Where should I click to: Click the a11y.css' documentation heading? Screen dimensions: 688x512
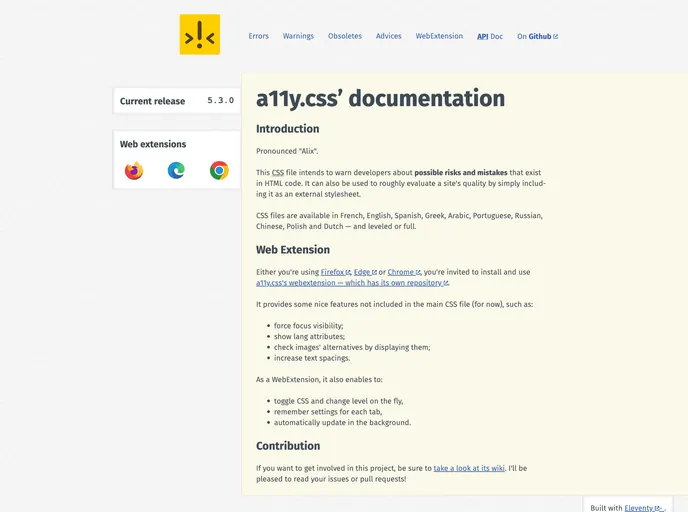coord(380,99)
